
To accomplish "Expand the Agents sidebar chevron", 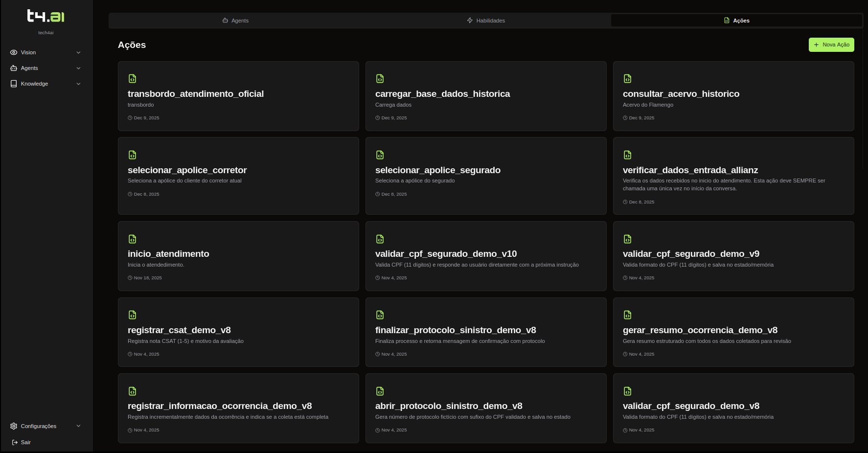I will (x=78, y=68).
